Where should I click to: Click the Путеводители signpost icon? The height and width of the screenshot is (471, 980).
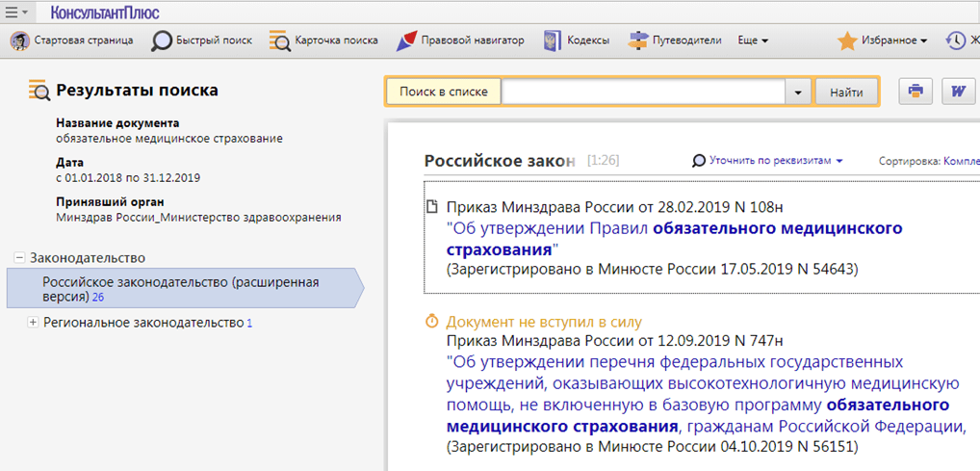click(638, 40)
